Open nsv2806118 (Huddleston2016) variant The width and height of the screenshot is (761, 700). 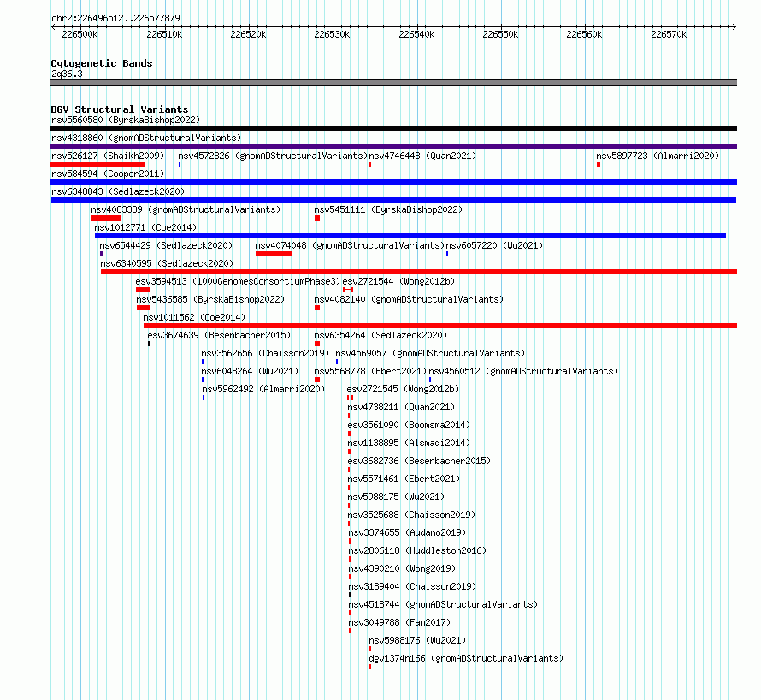(417, 550)
